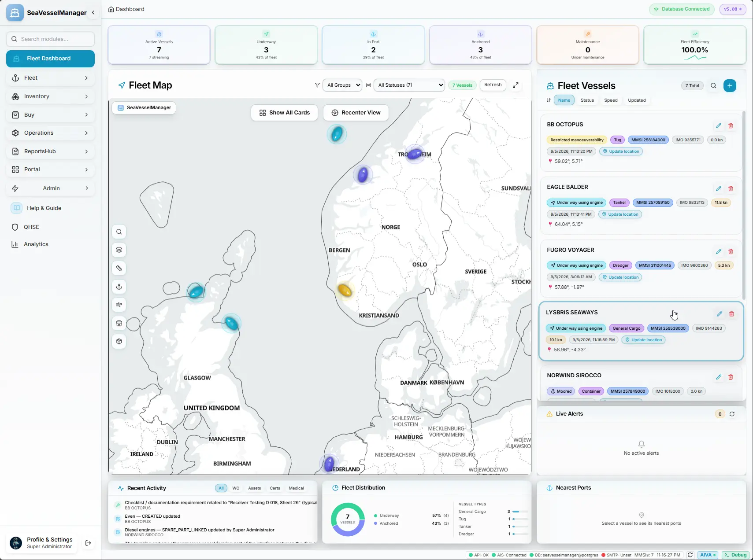
Task: Click the Refresh map button
Action: (493, 85)
